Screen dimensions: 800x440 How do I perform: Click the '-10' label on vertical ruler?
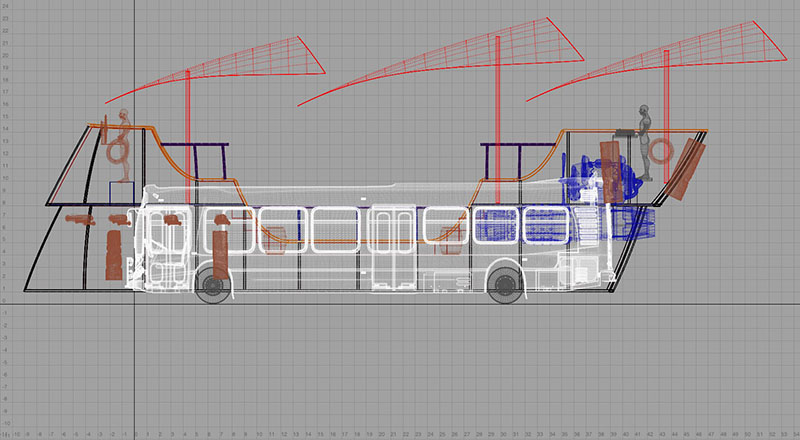point(6,423)
